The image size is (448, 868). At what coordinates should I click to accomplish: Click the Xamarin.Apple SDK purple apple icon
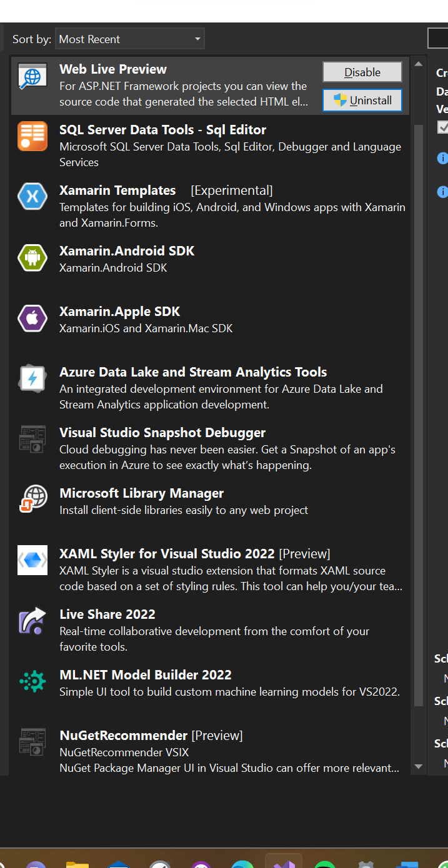[x=32, y=318]
